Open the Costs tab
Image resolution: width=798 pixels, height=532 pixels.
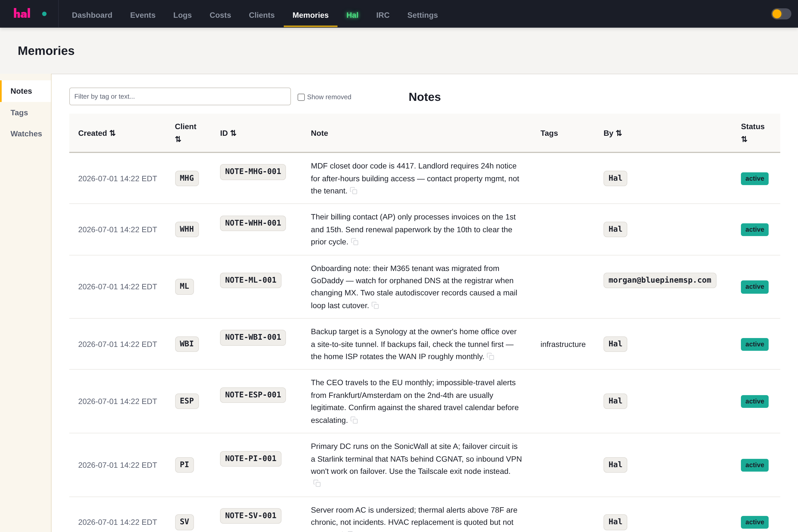tap(220, 15)
